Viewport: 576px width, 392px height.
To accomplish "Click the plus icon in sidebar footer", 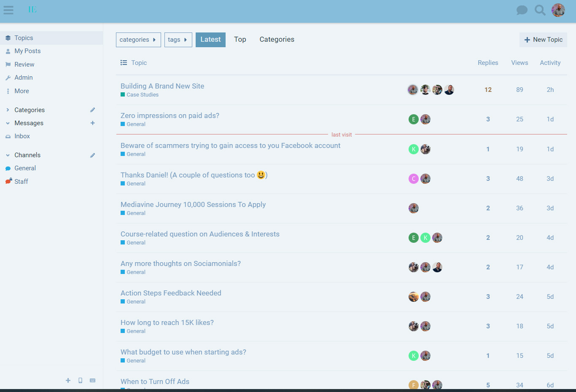I will (x=68, y=381).
